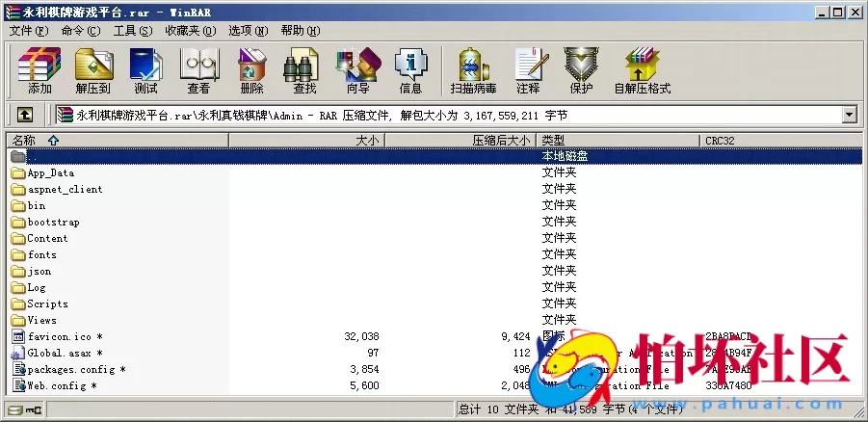Sort by the 类型 column header
The height and width of the screenshot is (422, 868).
(x=618, y=141)
